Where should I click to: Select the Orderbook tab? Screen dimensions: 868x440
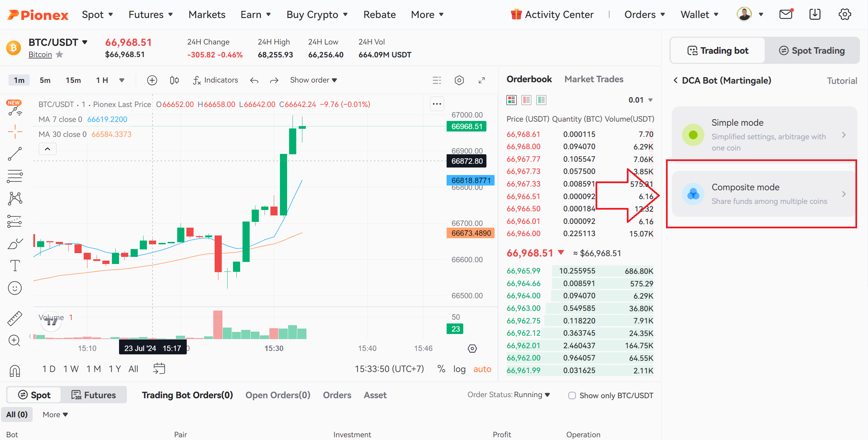pos(529,79)
